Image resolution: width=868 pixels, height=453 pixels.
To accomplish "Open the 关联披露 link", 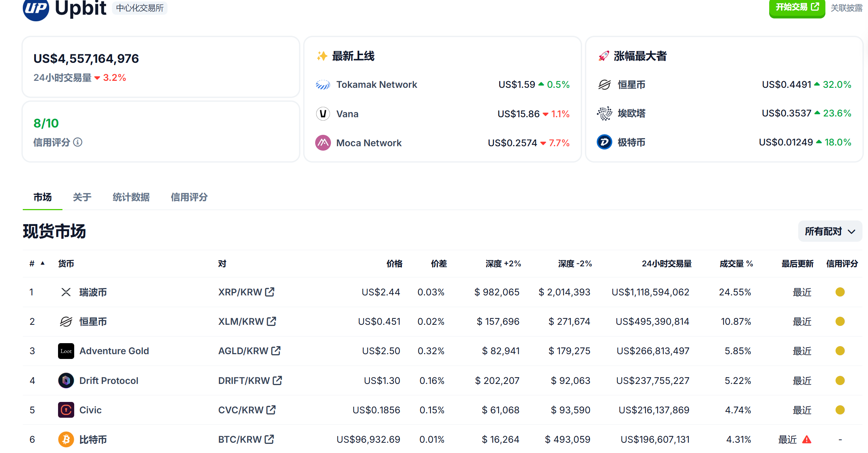I will 846,8.
